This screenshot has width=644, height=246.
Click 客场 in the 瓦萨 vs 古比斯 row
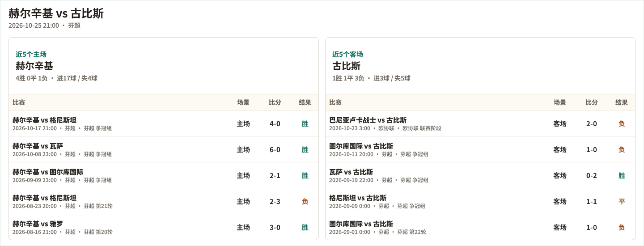[560, 175]
